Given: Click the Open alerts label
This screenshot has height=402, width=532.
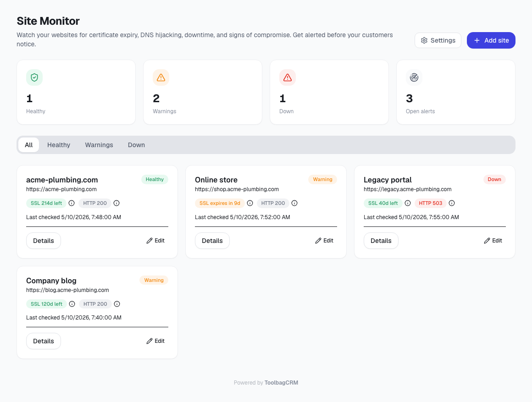Looking at the screenshot, I should pos(420,111).
